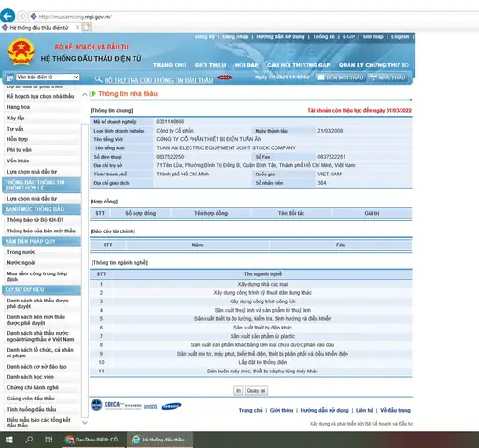Select Hàng hóa in sidebar
479x448 pixels.
(x=19, y=107)
